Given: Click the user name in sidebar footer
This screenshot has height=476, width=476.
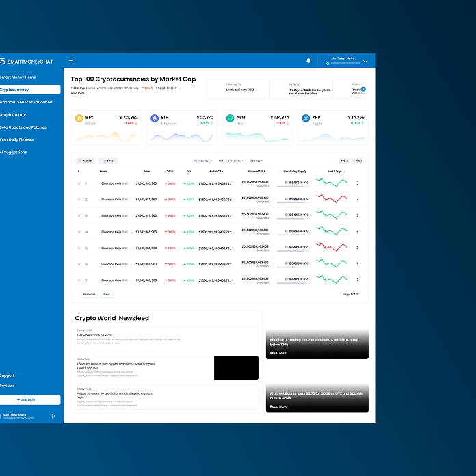Looking at the screenshot, I should [x=14, y=414].
